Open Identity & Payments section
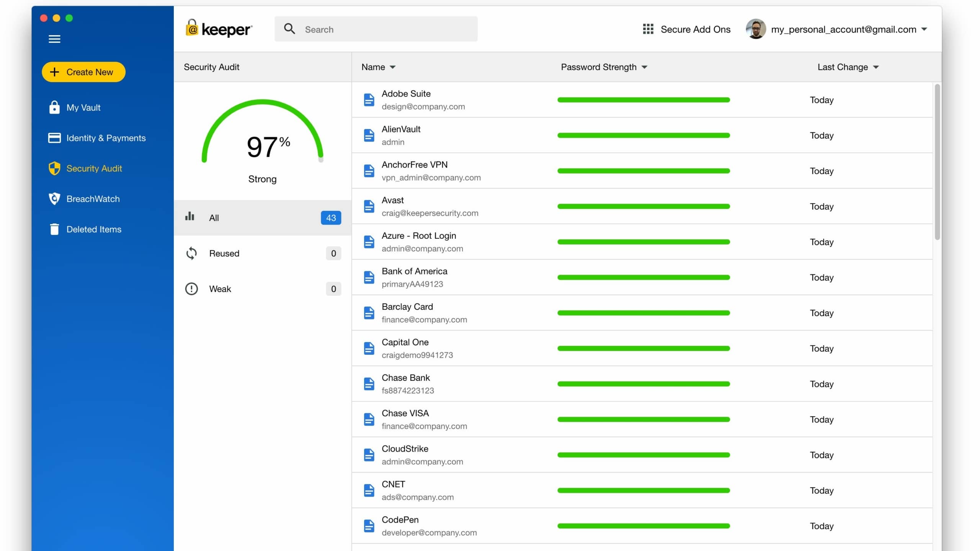This screenshot has height=551, width=980. click(97, 138)
